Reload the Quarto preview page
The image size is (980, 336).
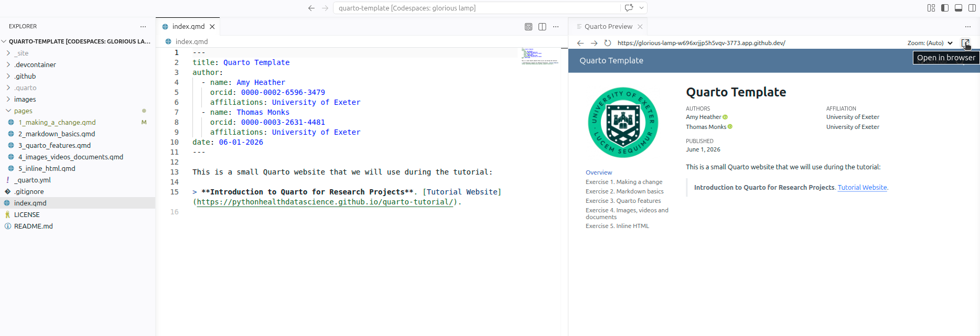(x=608, y=43)
